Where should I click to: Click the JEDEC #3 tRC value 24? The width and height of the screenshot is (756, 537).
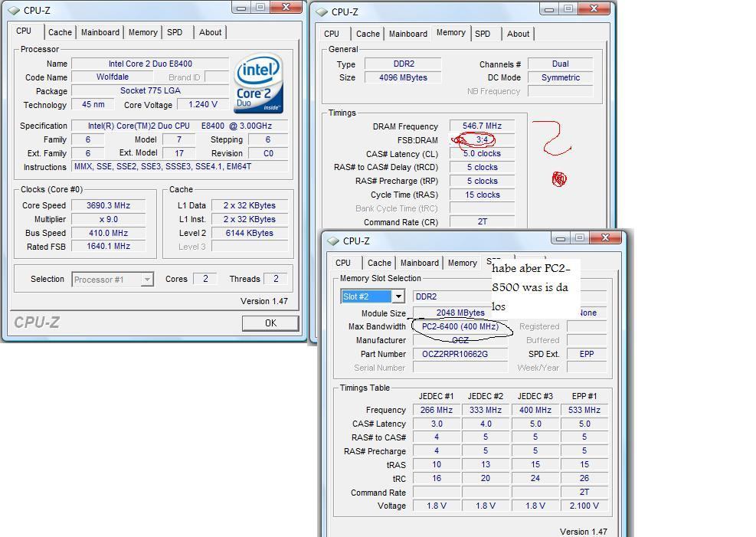pyautogui.click(x=535, y=478)
